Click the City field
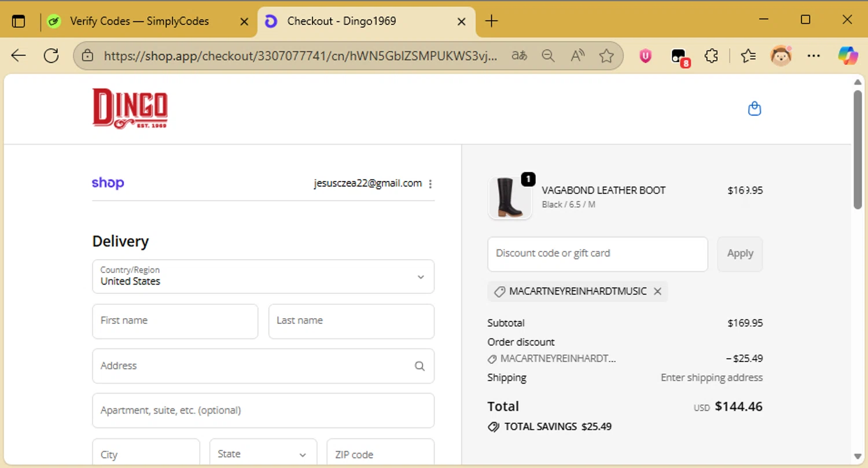 [146, 453]
